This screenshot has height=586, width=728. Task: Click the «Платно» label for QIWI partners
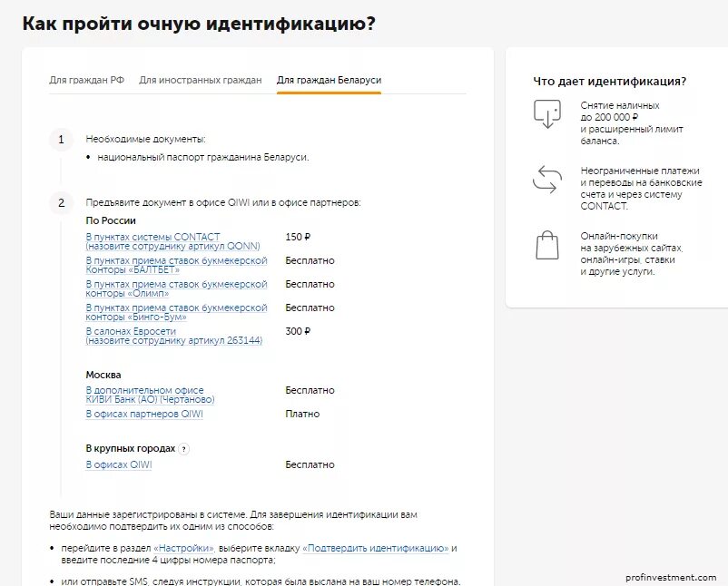[302, 414]
